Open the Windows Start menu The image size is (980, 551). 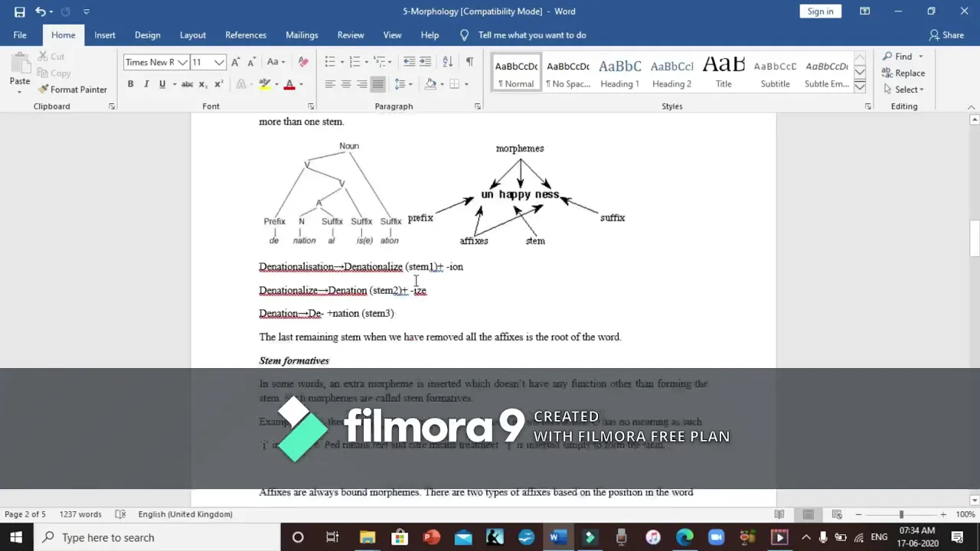pyautogui.click(x=16, y=537)
